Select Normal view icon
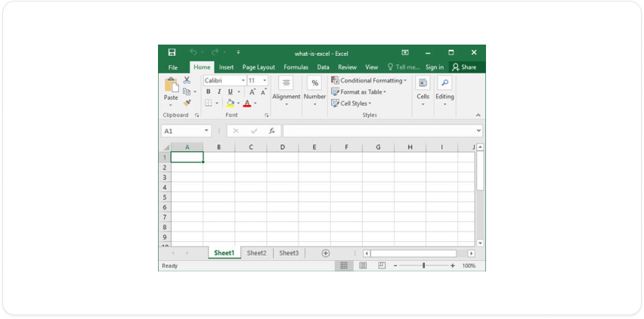The image size is (644, 319). [344, 265]
